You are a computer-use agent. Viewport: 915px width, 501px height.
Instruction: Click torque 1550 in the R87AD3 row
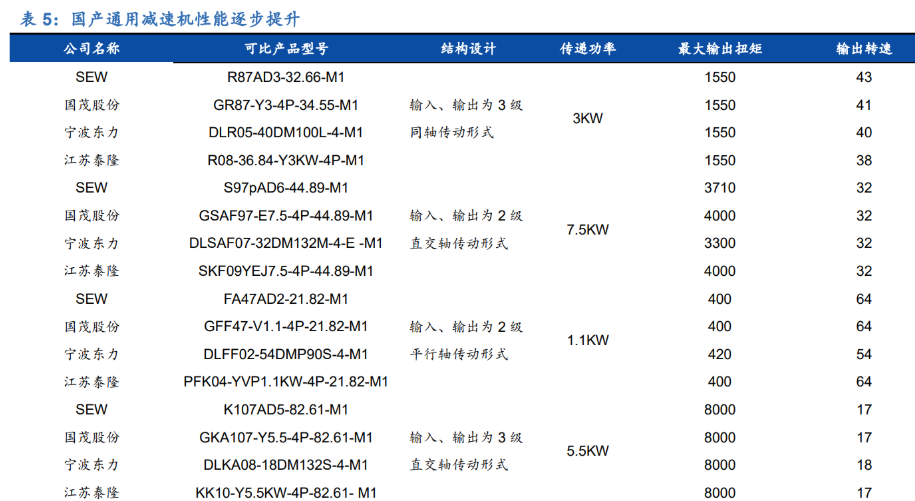(x=720, y=77)
